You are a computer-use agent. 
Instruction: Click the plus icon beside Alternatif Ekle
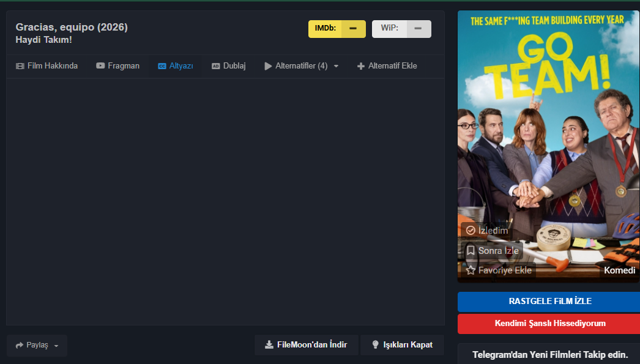click(x=361, y=66)
